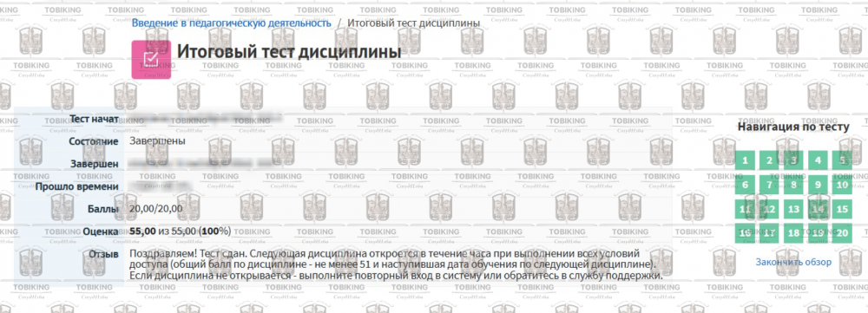Click 'Итоговый тест дисциплины' breadcrumb text
868x313 pixels.
(413, 23)
